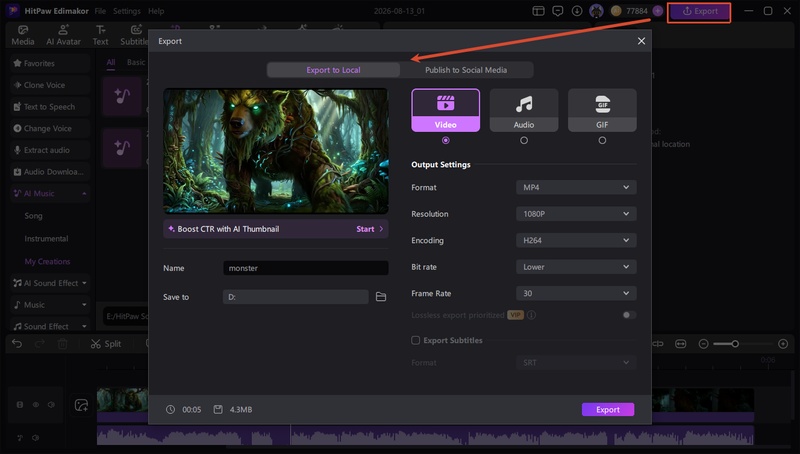Click the first AI music thumbnail in My Creations
This screenshot has height=454, width=800.
(x=122, y=96)
